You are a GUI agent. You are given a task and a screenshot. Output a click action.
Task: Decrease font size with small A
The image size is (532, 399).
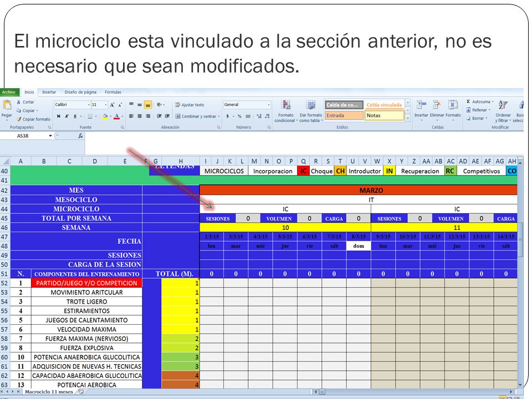(120, 105)
